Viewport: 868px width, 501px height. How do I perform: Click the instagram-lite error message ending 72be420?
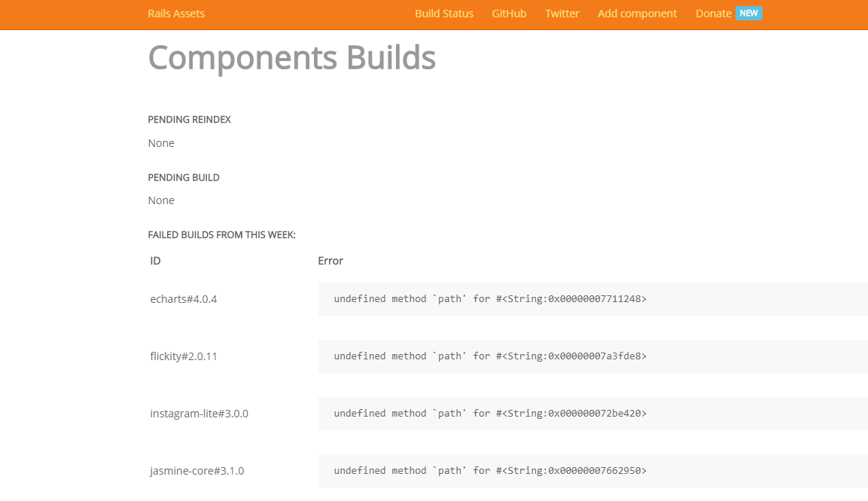point(490,414)
